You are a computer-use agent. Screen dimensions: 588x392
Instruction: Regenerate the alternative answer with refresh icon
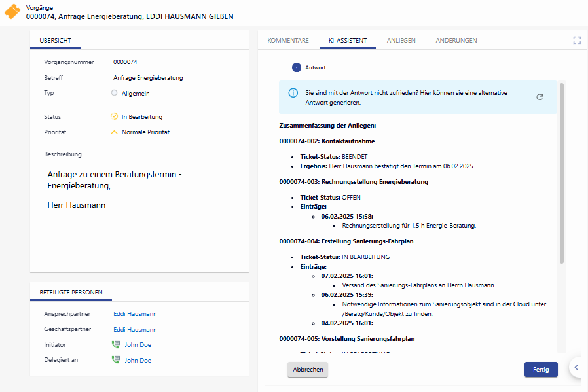pyautogui.click(x=540, y=97)
